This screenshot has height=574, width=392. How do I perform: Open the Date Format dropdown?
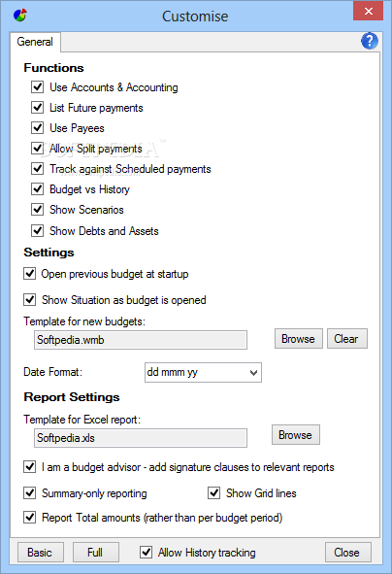tap(203, 372)
